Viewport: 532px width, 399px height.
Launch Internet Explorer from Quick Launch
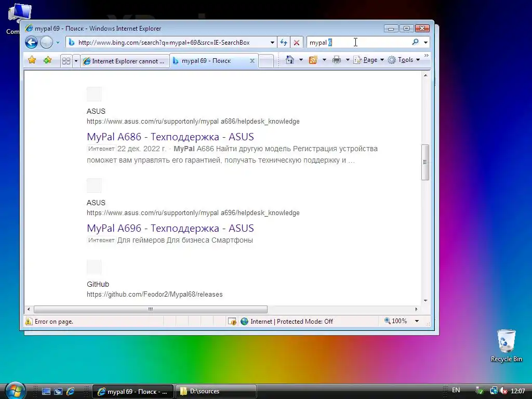pyautogui.click(x=71, y=391)
